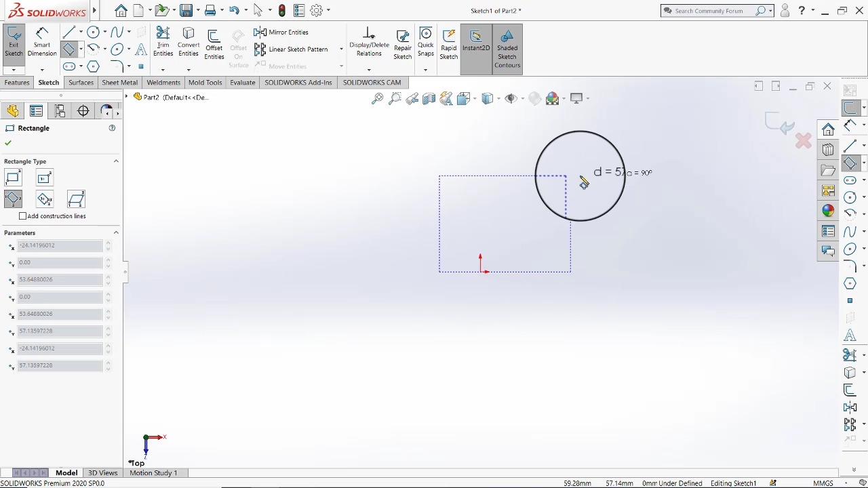
Task: Collapse the Parameters section
Action: pyautogui.click(x=116, y=233)
